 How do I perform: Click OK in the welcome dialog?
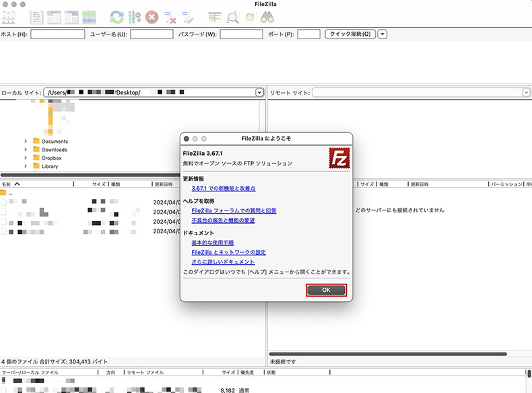click(326, 290)
